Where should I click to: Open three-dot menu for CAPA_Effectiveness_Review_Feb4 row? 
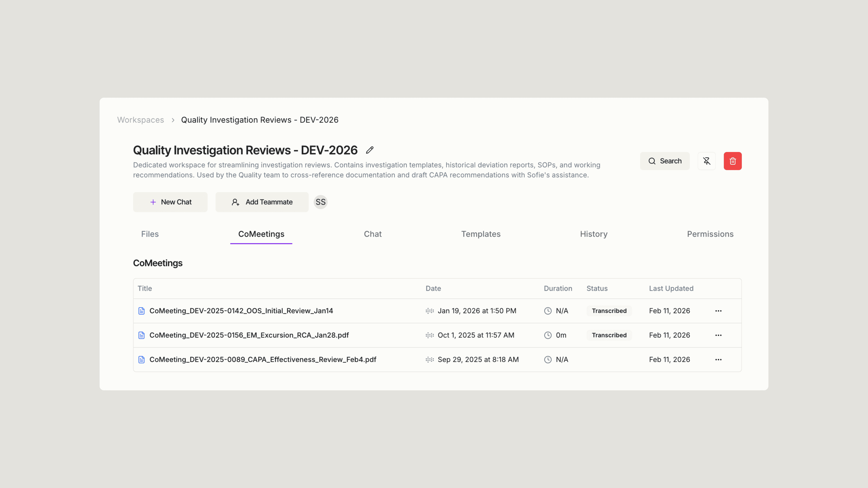pos(718,360)
